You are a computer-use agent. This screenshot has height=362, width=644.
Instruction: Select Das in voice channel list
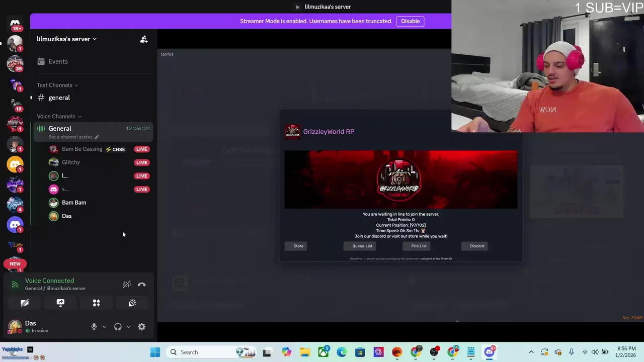[x=67, y=216]
